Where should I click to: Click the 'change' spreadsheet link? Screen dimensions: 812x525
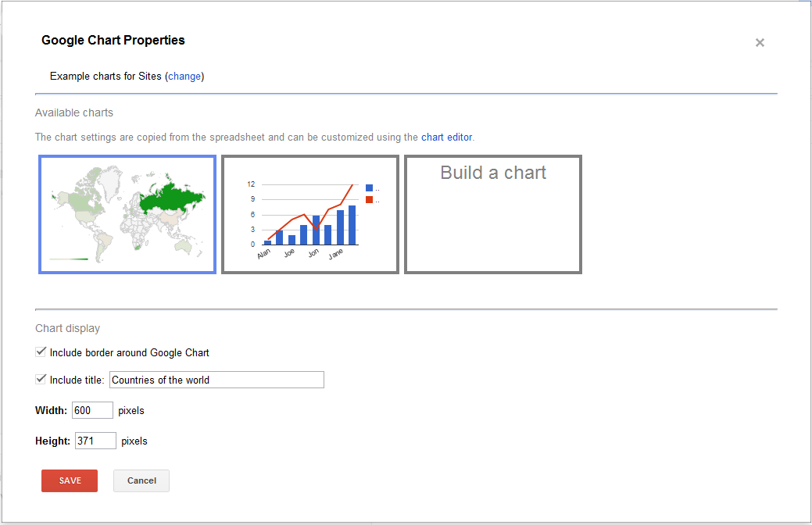pos(184,77)
